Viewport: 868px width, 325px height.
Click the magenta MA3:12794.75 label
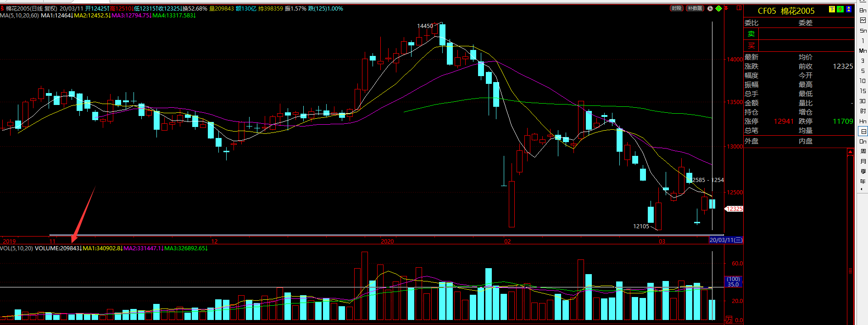pyautogui.click(x=131, y=16)
